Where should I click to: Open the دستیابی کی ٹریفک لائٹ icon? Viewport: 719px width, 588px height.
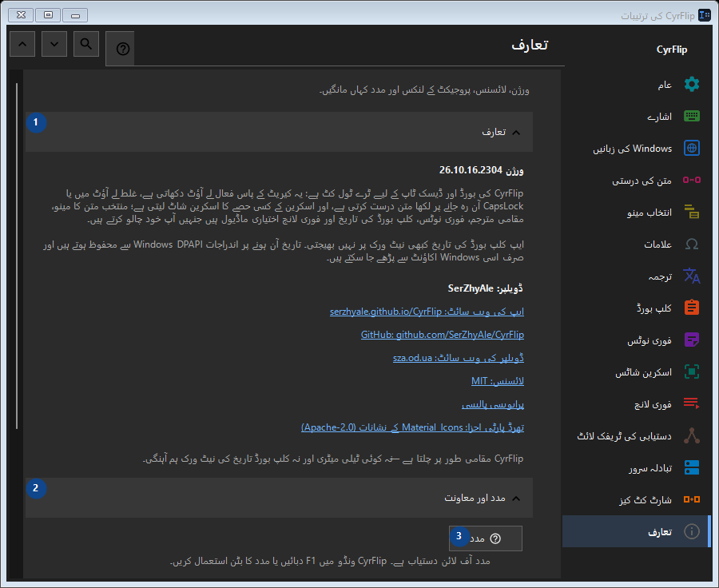[692, 435]
